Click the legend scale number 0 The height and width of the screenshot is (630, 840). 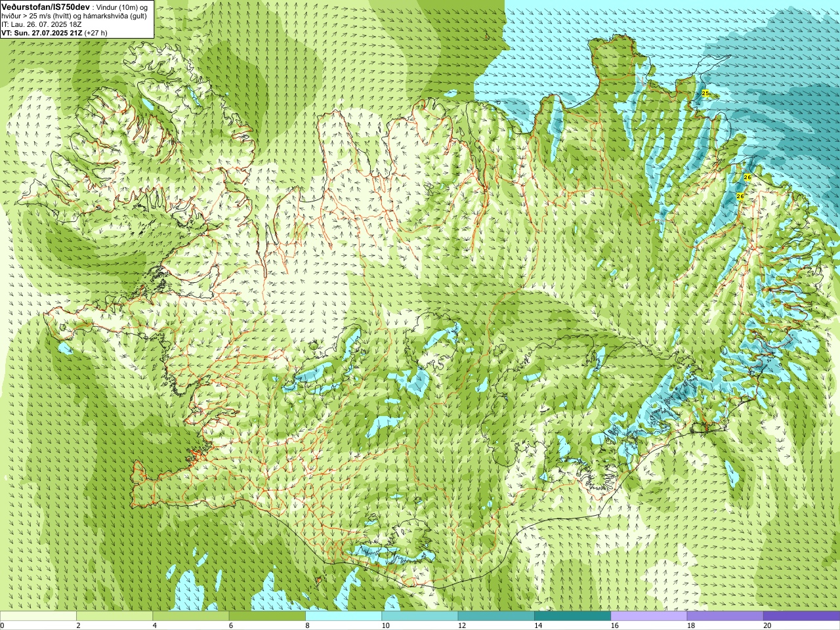[x=2, y=625]
